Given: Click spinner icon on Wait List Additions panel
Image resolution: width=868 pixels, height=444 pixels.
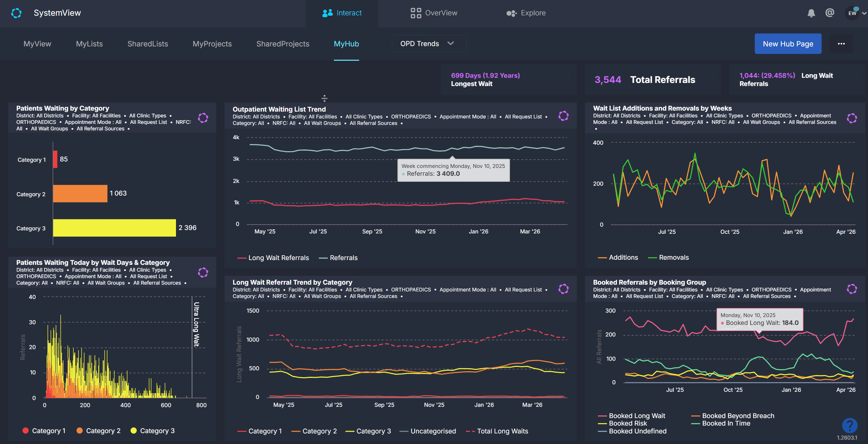Looking at the screenshot, I should pos(852,118).
